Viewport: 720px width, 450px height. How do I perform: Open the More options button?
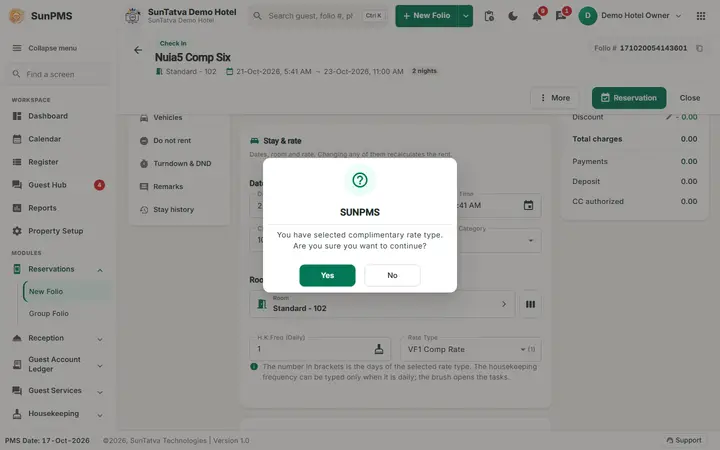tap(555, 98)
